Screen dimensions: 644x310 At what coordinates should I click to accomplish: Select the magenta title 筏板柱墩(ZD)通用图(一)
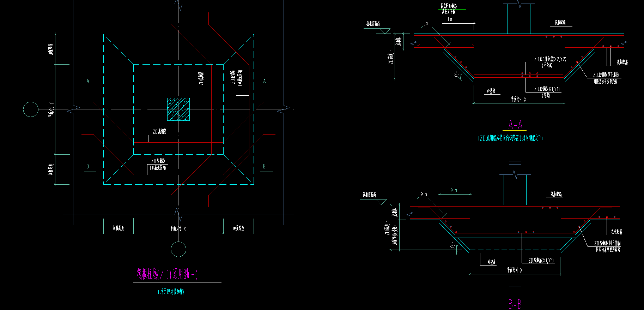coord(167,274)
